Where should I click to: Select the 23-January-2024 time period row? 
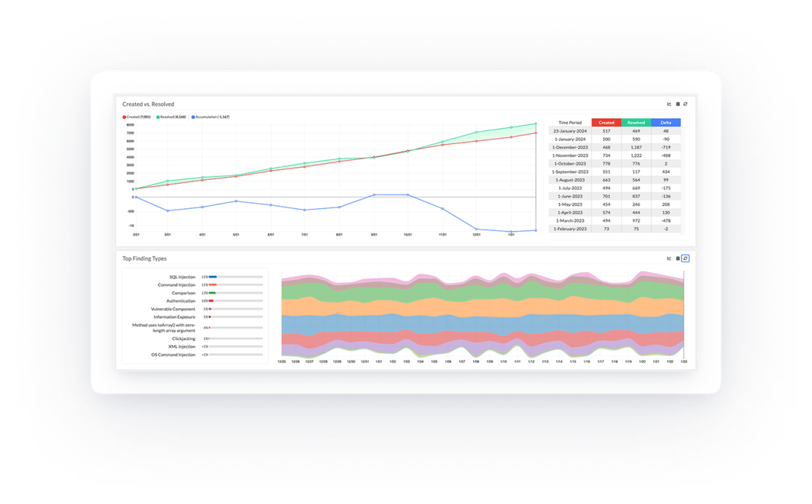[x=614, y=131]
